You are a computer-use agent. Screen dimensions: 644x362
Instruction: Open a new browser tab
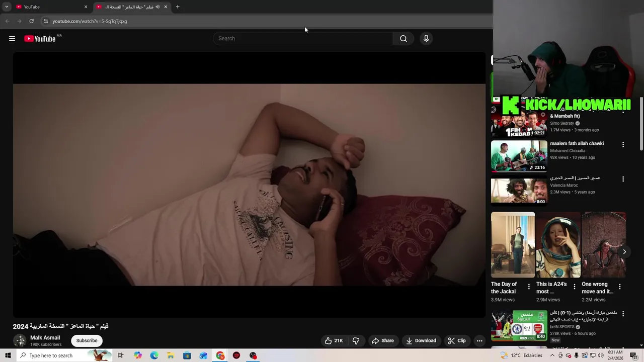tap(178, 7)
